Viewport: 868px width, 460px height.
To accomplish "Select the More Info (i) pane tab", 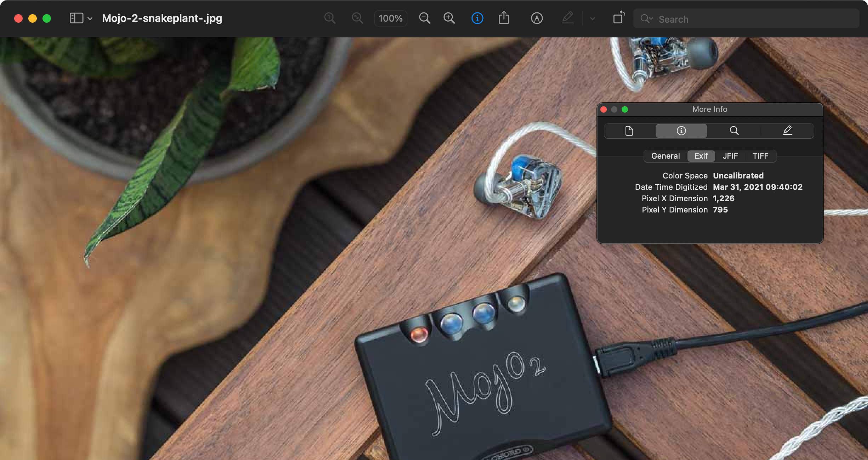I will click(x=681, y=131).
